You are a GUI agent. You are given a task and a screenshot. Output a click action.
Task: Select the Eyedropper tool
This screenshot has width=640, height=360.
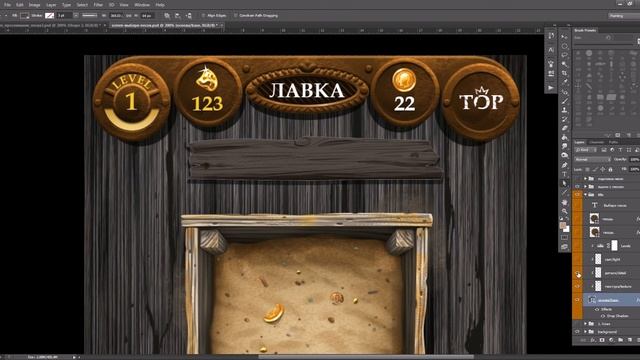coord(565,82)
